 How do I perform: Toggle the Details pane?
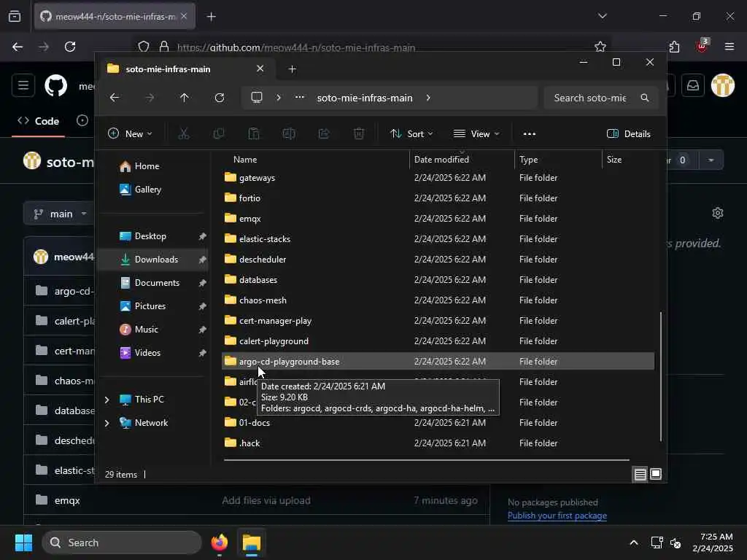[x=628, y=134]
